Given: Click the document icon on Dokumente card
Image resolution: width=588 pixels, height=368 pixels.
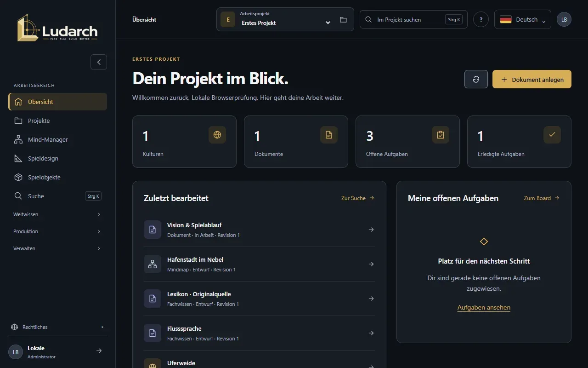Looking at the screenshot, I should pyautogui.click(x=329, y=135).
